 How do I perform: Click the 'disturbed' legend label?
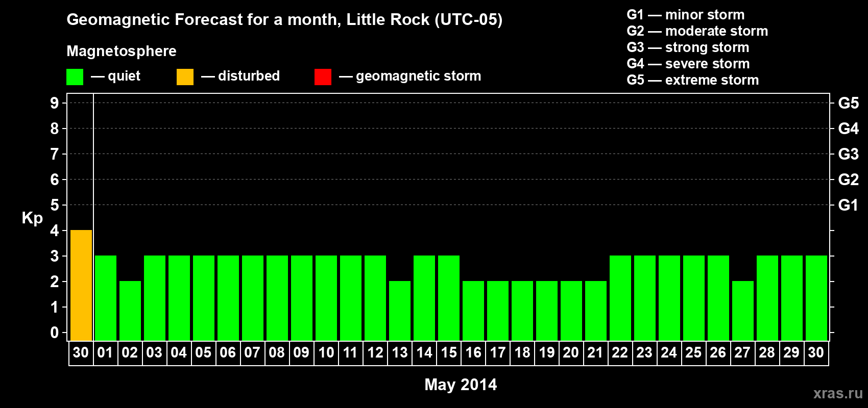click(249, 76)
